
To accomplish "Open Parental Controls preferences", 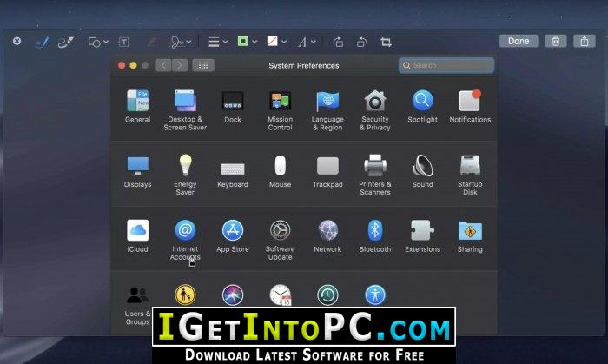I will [x=185, y=295].
